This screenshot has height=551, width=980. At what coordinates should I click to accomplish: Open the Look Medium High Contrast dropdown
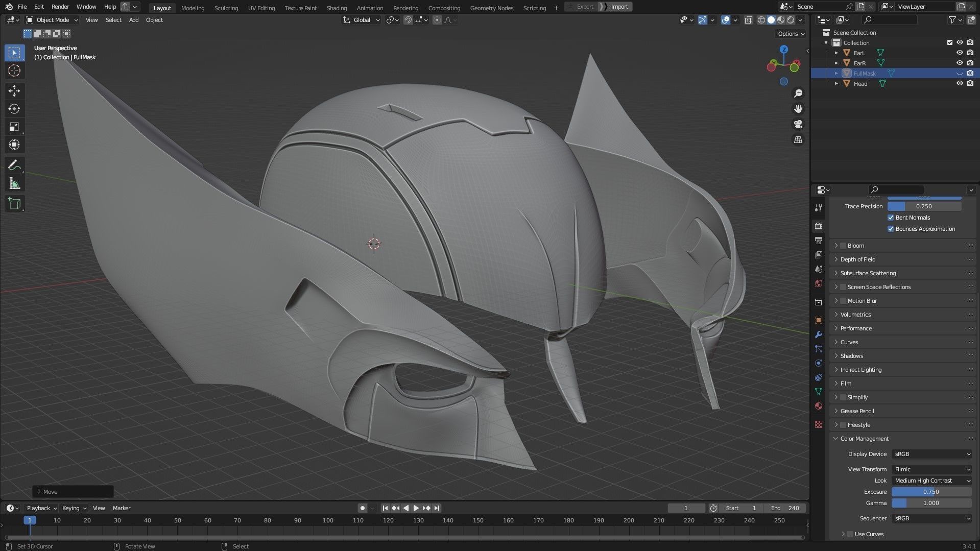pyautogui.click(x=931, y=481)
